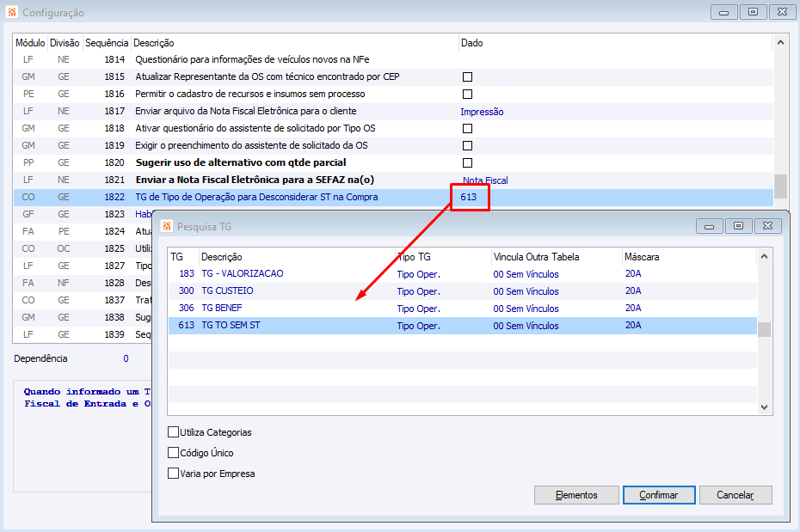Viewport: 800px width, 532px height.
Task: Select row 1817 Enviar arquivo da Nota Fiscal
Action: [x=393, y=111]
